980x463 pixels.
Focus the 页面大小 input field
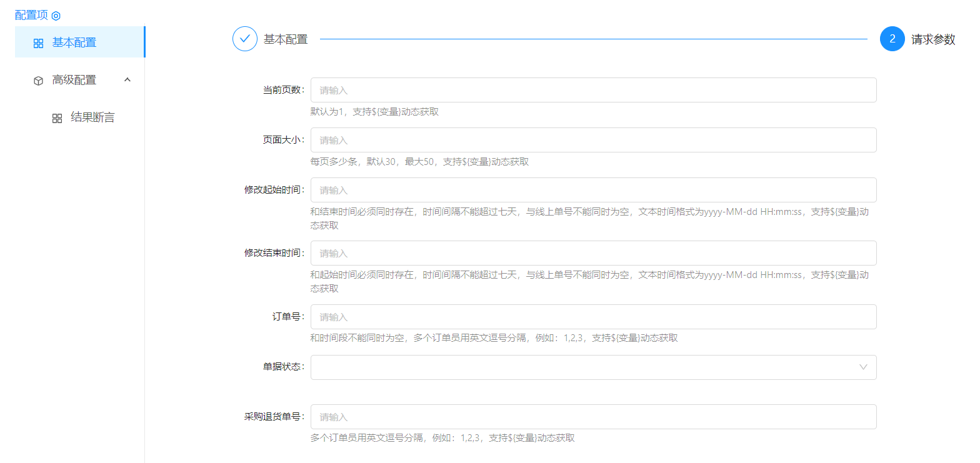(592, 140)
